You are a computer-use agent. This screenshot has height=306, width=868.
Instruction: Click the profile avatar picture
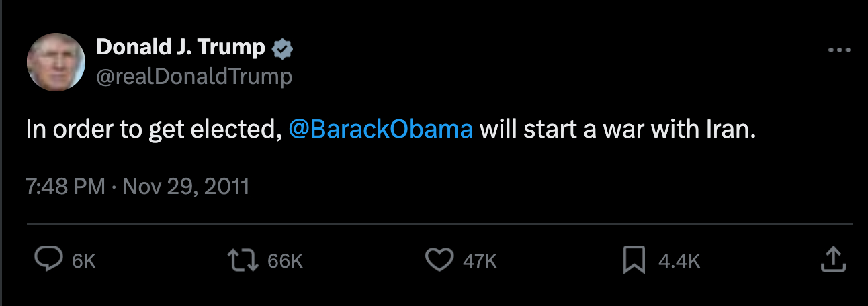click(x=56, y=62)
